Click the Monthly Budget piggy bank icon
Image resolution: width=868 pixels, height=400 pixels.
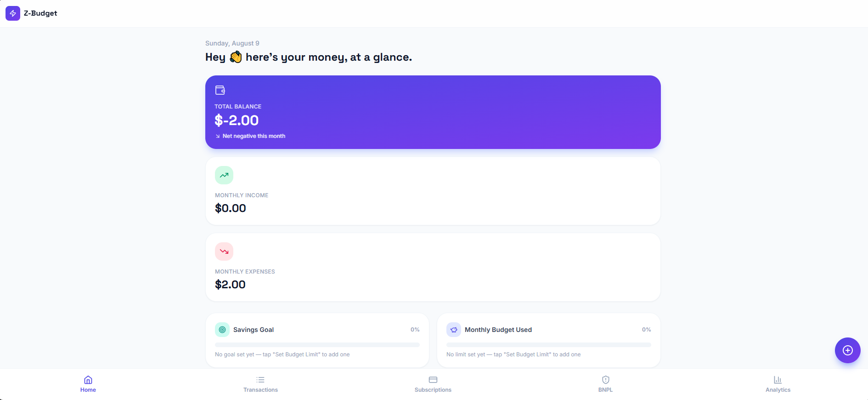click(454, 330)
